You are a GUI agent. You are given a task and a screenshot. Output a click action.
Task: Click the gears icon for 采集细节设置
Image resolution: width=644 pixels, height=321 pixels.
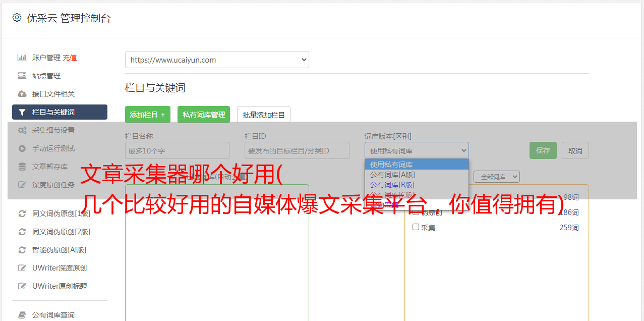tap(22, 130)
